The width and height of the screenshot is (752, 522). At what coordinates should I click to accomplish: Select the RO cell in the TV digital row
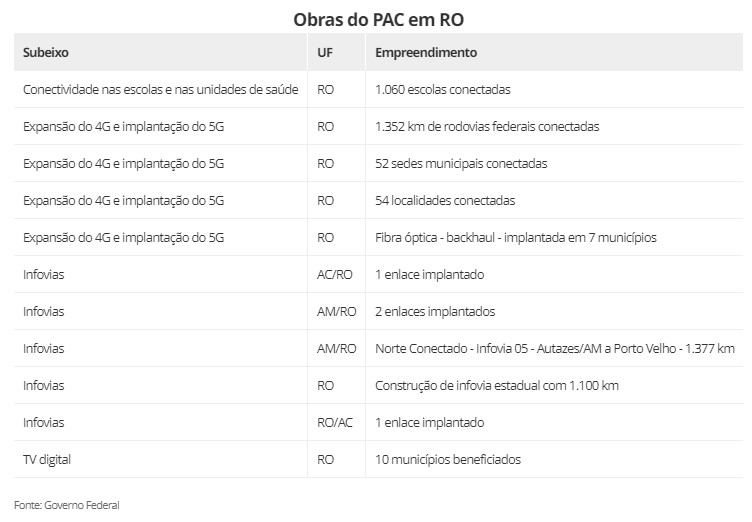click(x=326, y=459)
